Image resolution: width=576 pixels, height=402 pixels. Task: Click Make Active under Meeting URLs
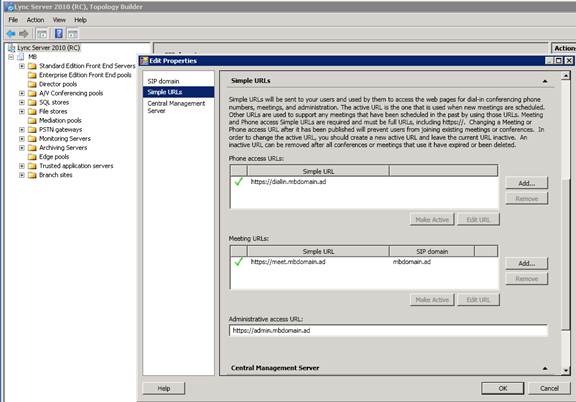pyautogui.click(x=432, y=300)
